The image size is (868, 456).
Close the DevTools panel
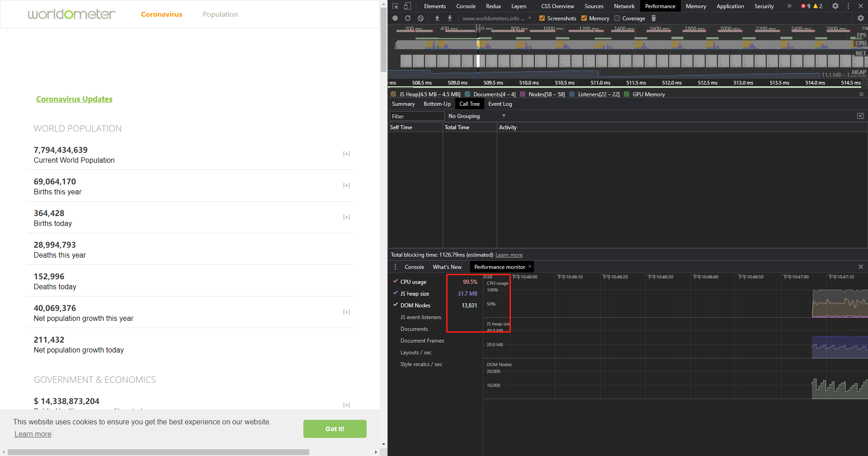pos(861,6)
